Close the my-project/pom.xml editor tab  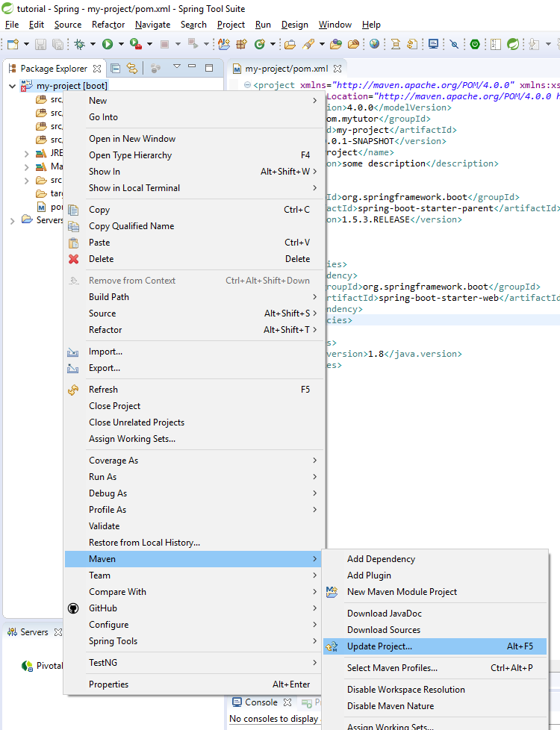click(x=337, y=69)
